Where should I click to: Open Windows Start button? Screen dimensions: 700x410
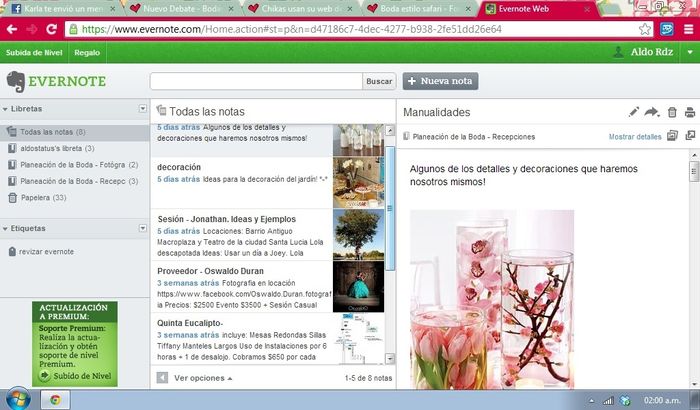pyautogui.click(x=18, y=399)
